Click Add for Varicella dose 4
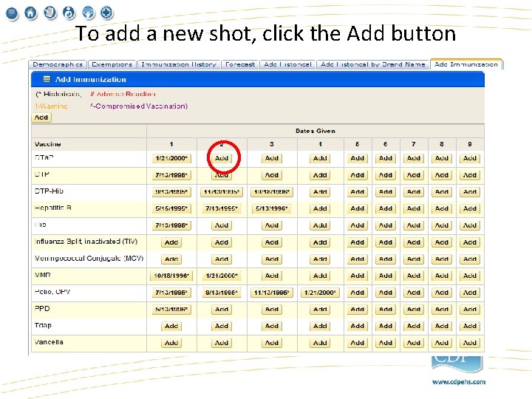 pos(320,343)
